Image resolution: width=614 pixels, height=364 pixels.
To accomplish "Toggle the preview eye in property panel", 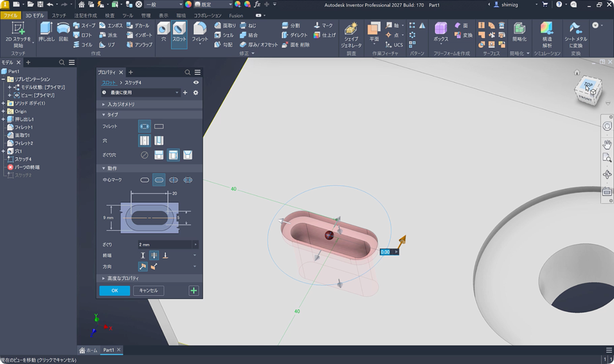I will click(196, 82).
